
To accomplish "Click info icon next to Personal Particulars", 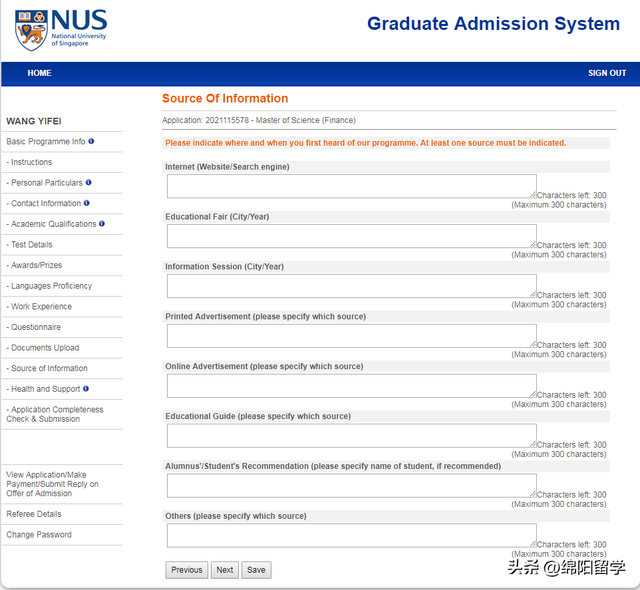I will (x=89, y=182).
